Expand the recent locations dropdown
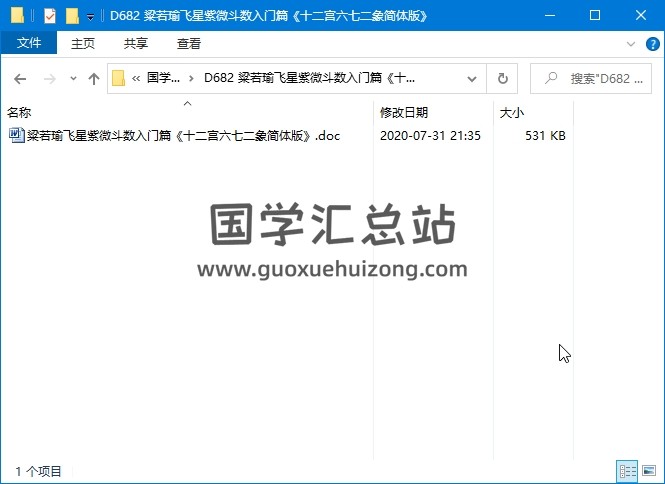The image size is (665, 484). pyautogui.click(x=73, y=78)
